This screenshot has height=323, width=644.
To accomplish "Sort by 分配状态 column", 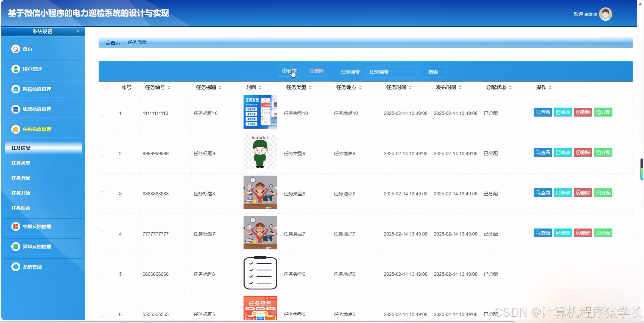I will point(510,88).
